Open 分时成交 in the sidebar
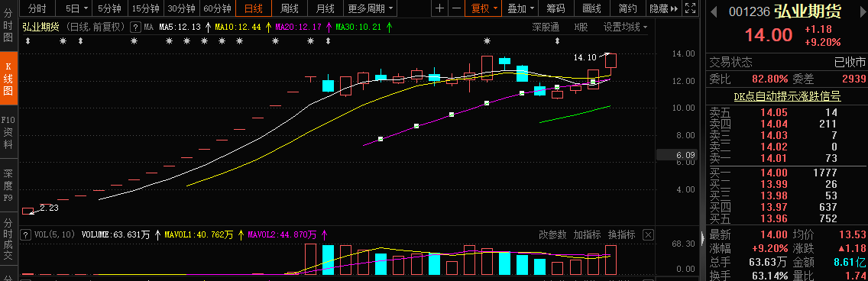This screenshot has height=281, width=868. [x=8, y=239]
